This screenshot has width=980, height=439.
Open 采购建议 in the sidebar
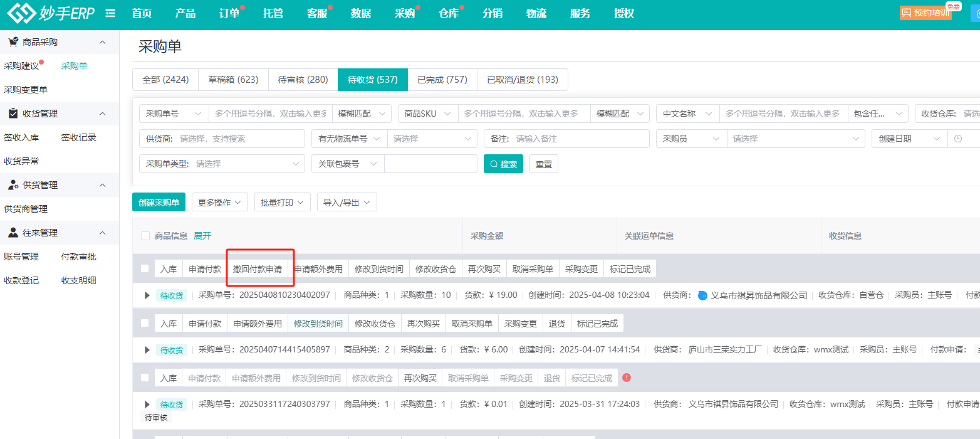(21, 66)
